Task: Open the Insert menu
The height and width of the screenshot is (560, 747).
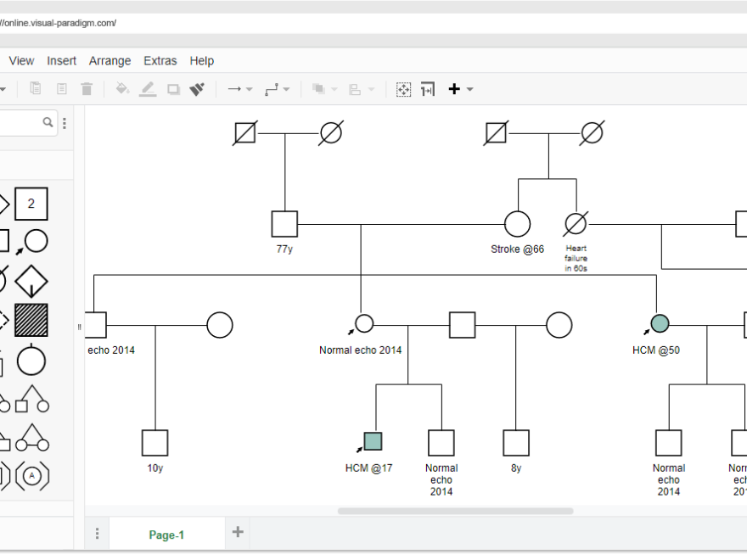Action: tap(61, 60)
